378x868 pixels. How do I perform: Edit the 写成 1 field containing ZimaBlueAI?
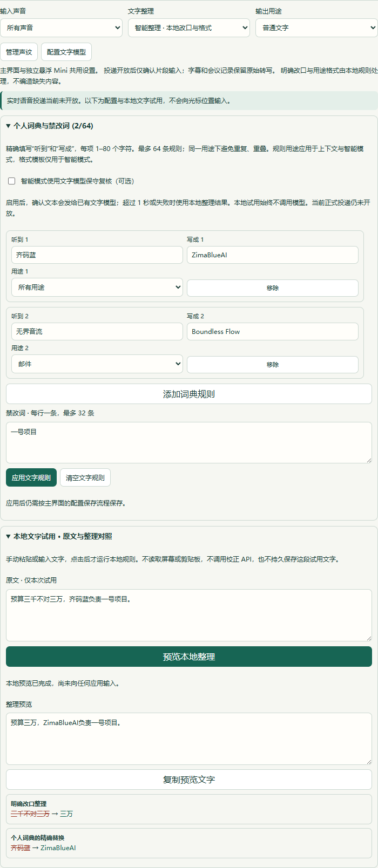tap(273, 255)
